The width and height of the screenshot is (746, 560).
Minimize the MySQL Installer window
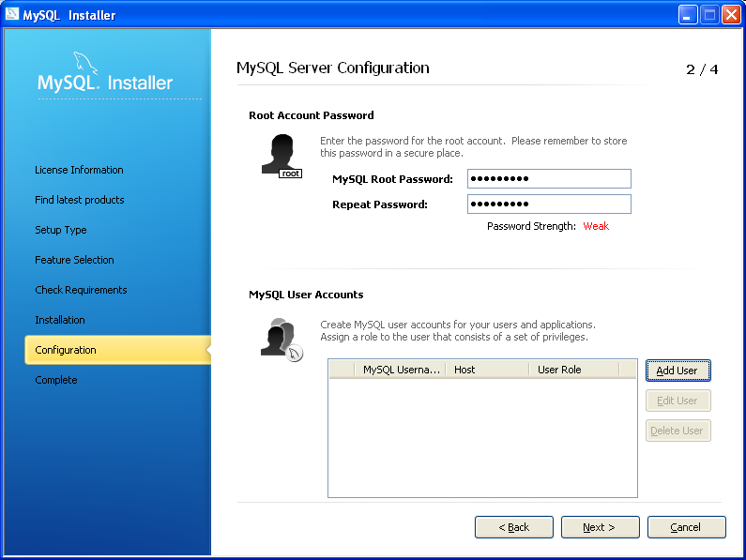coord(688,15)
